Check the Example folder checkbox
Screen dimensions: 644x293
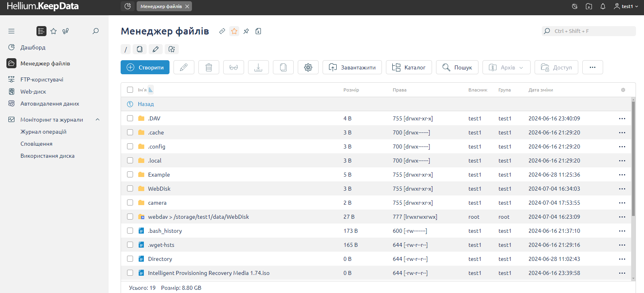[130, 174]
